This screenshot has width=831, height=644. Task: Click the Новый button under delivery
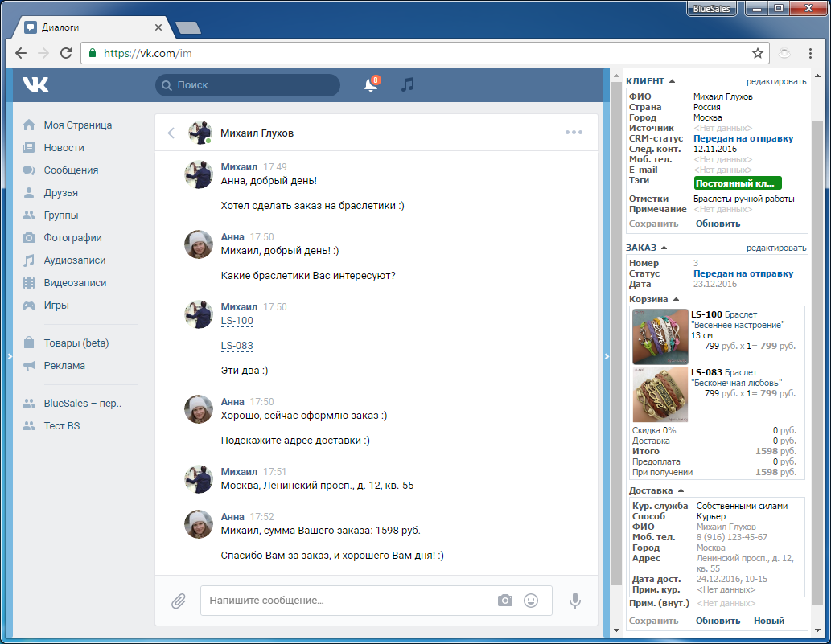768,621
